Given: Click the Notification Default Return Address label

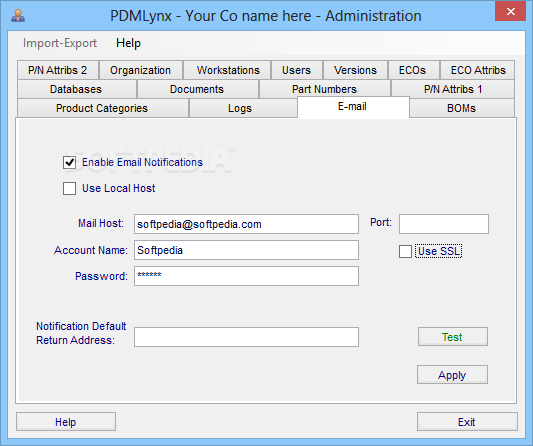Looking at the screenshot, I should coord(81,333).
